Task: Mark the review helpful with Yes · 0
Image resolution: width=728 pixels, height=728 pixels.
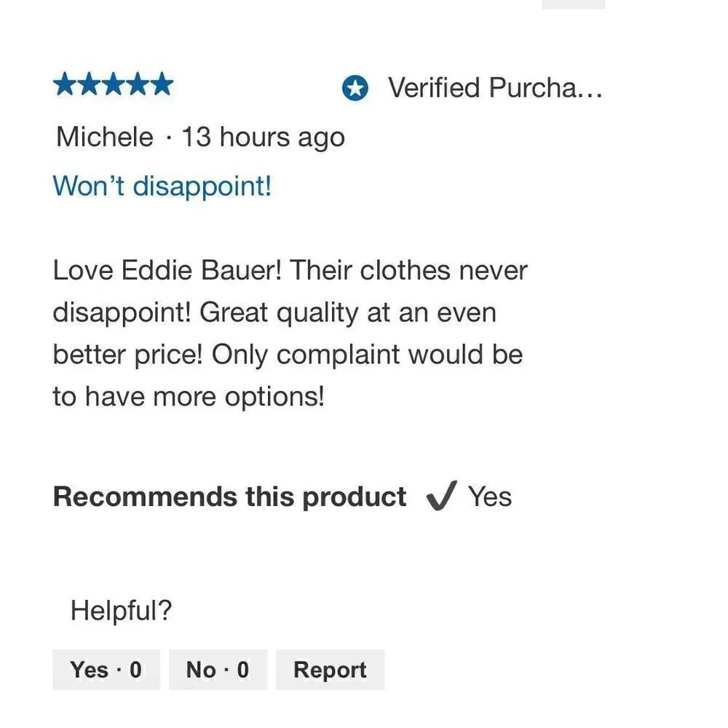Action: click(106, 669)
